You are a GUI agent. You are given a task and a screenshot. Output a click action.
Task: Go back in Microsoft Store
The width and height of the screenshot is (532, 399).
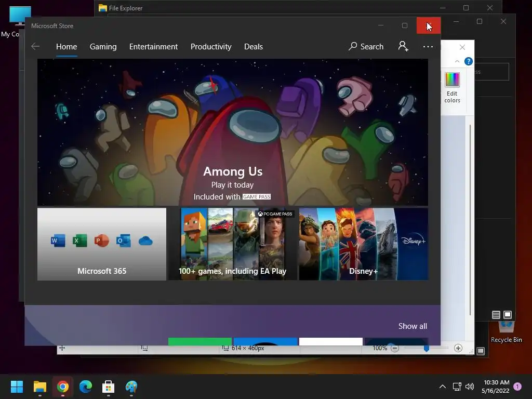tap(35, 46)
